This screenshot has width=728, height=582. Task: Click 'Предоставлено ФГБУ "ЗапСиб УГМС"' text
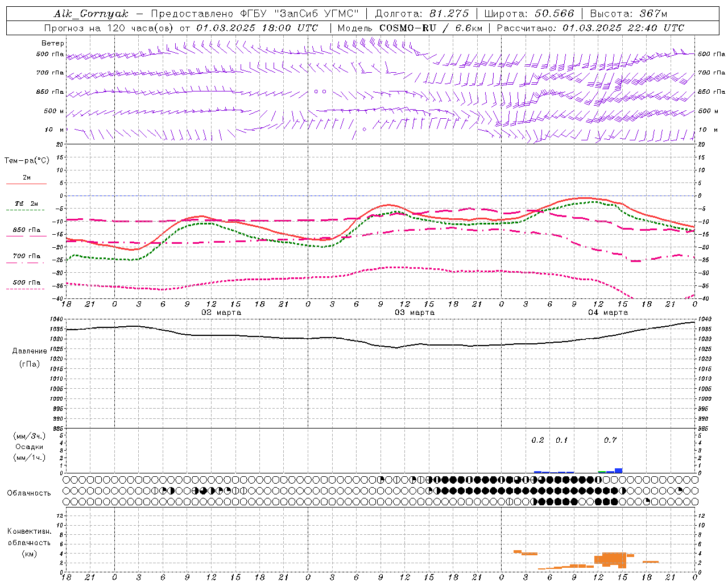(x=255, y=14)
